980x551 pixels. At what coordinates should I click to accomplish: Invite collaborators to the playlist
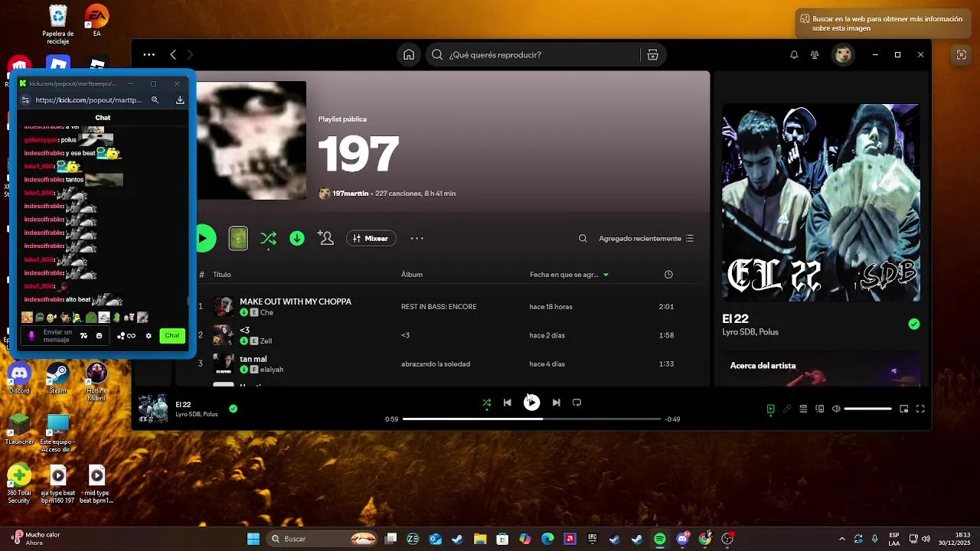tap(326, 239)
